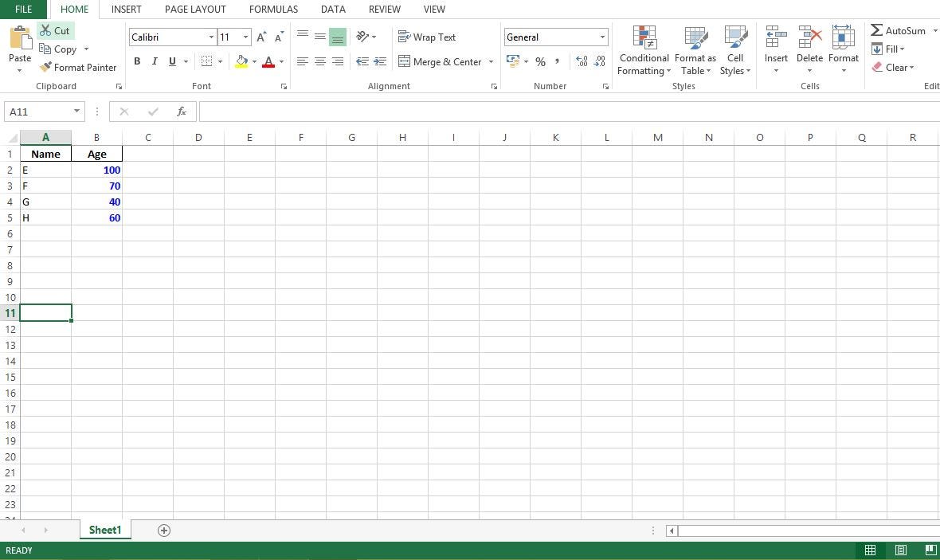The height and width of the screenshot is (560, 940).
Task: Add a new sheet with plus icon
Action: coord(164,530)
